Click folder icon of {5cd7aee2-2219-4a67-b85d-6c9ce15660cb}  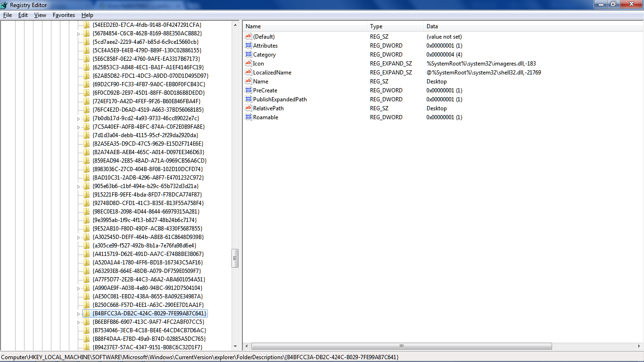(x=86, y=41)
